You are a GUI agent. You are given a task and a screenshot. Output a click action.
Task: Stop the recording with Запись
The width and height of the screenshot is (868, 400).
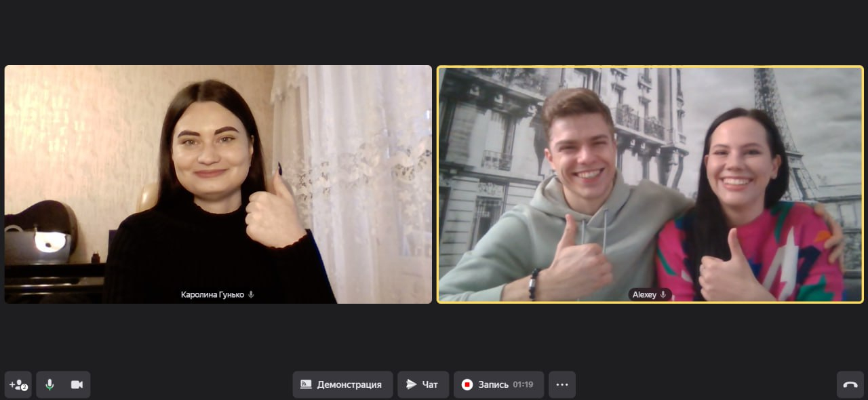tap(498, 384)
